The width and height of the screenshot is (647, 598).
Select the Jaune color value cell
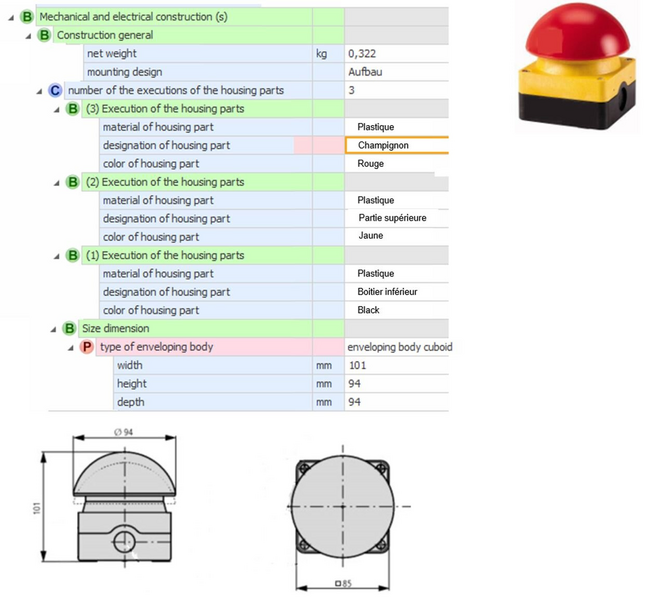coord(396,237)
